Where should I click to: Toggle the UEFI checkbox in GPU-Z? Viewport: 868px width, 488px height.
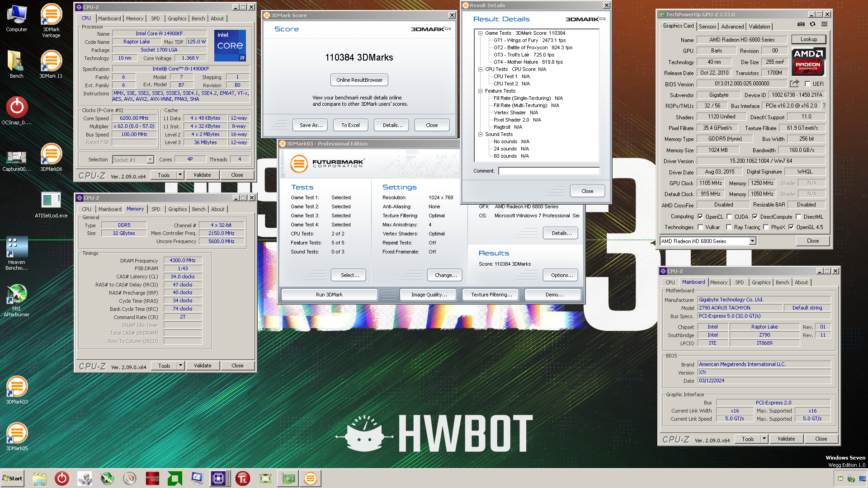click(807, 84)
